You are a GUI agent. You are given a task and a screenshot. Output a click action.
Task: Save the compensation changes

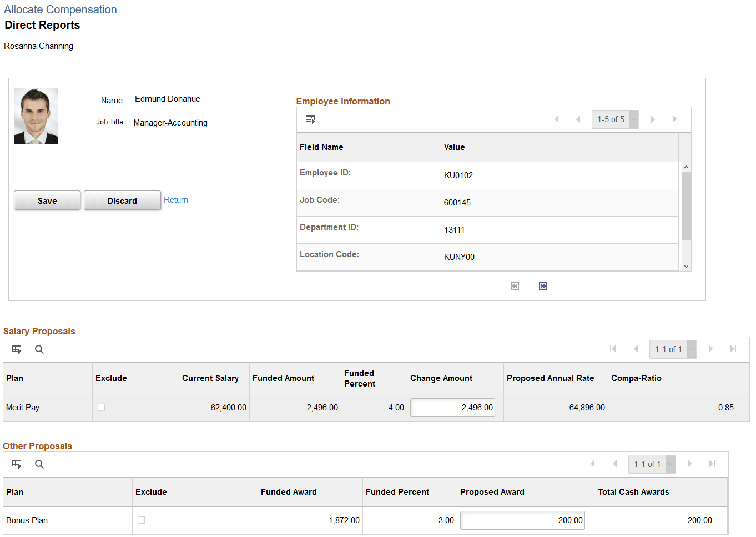pyautogui.click(x=47, y=200)
